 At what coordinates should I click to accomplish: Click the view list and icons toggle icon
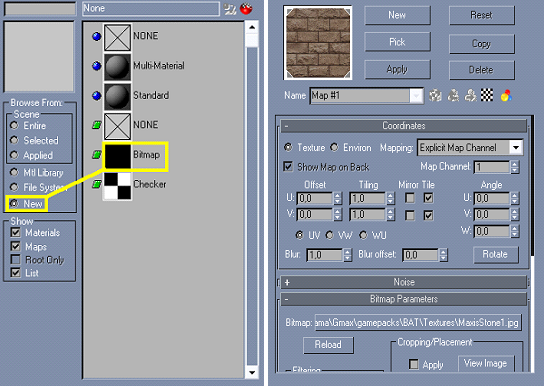(229, 9)
